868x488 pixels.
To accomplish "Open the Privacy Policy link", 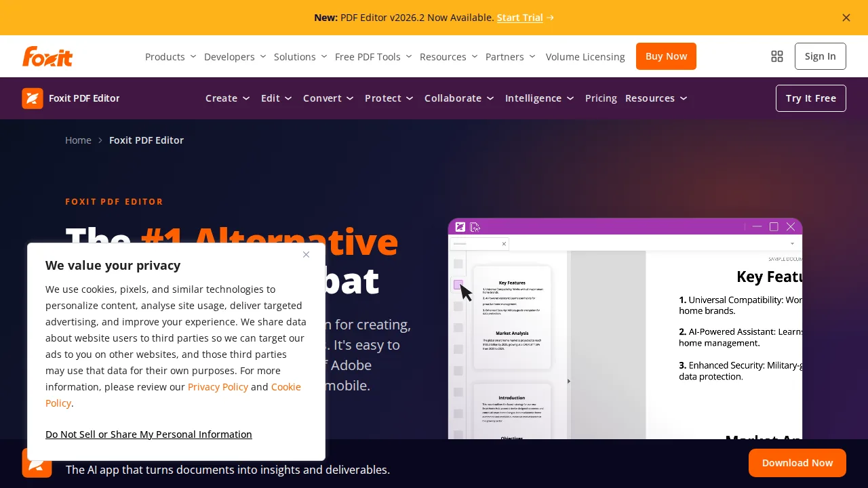I will 218,386.
